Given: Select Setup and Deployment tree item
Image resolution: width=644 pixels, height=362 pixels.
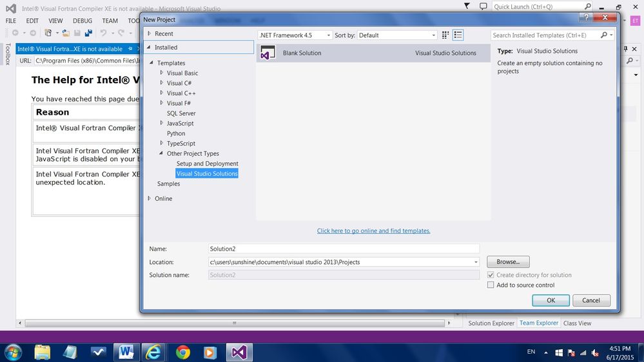Looking at the screenshot, I should (208, 164).
